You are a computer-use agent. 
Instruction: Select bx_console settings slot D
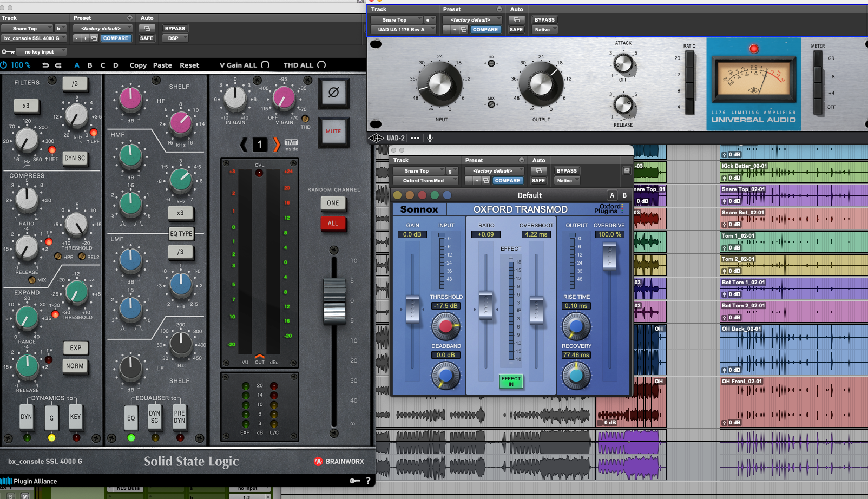click(115, 65)
